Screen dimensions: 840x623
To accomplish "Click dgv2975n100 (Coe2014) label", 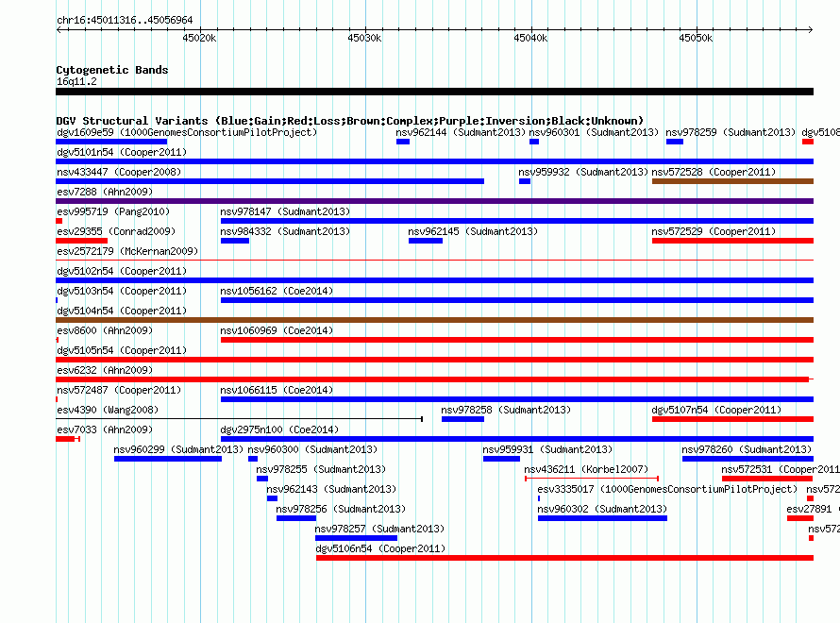I will tap(279, 429).
